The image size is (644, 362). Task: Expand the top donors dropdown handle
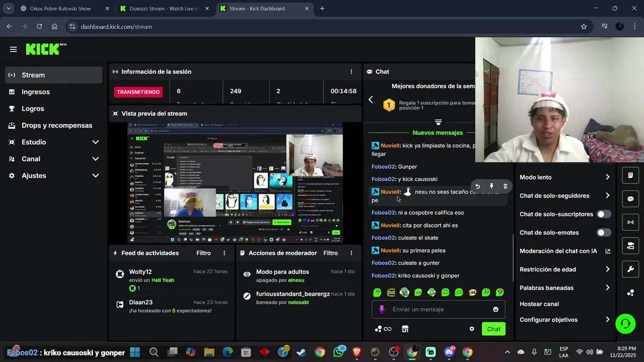click(x=438, y=122)
